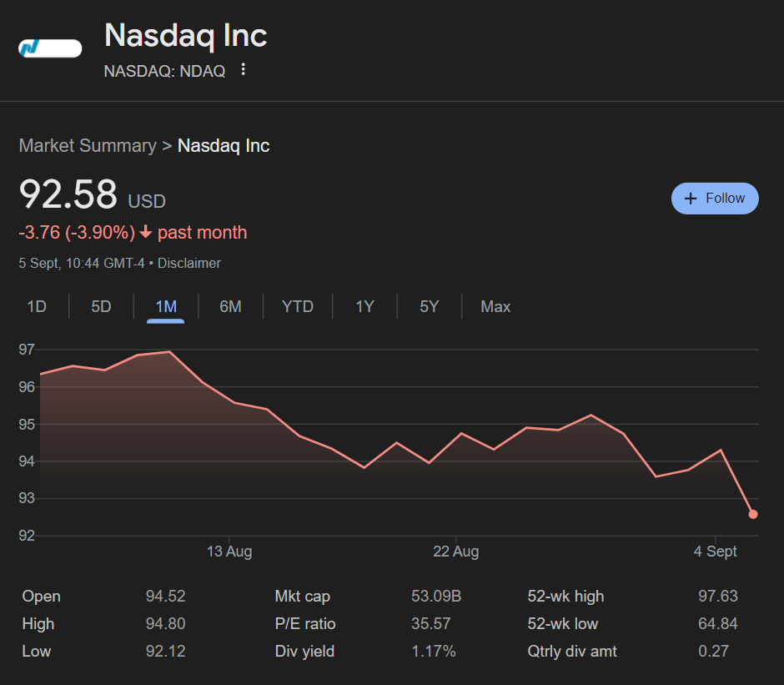Open the three-dot more options menu
This screenshot has width=784, height=685.
[x=243, y=70]
